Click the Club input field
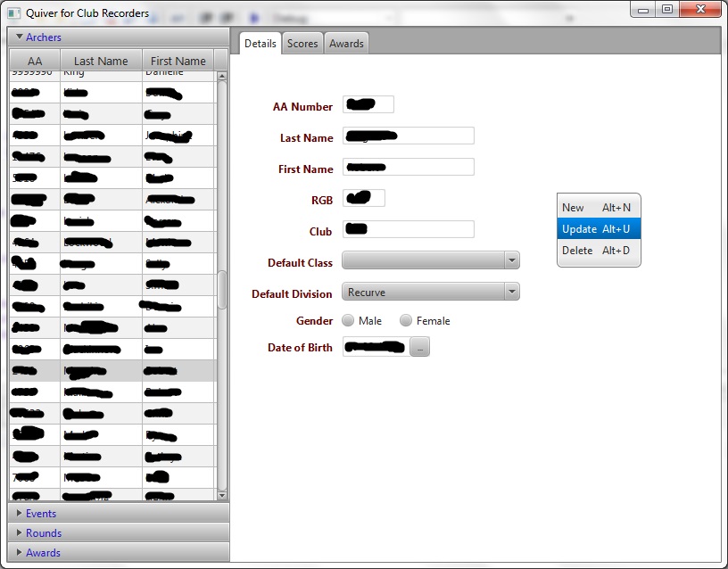728x569 pixels. coord(408,229)
